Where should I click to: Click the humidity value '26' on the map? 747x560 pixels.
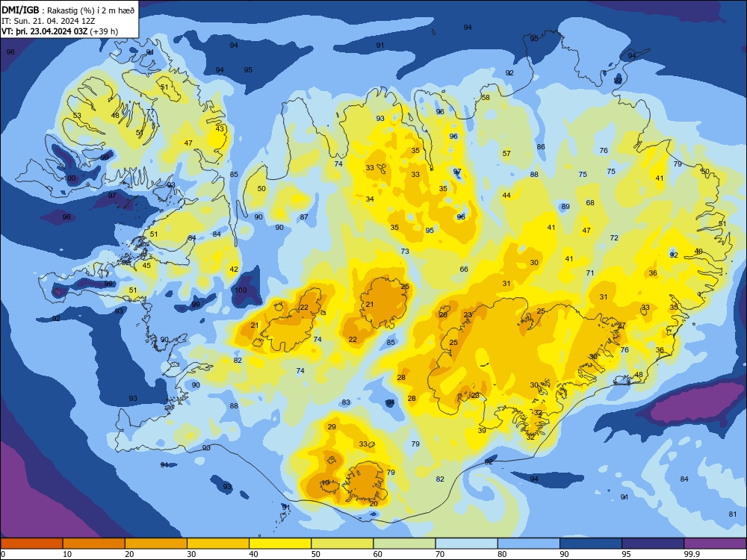tap(443, 315)
